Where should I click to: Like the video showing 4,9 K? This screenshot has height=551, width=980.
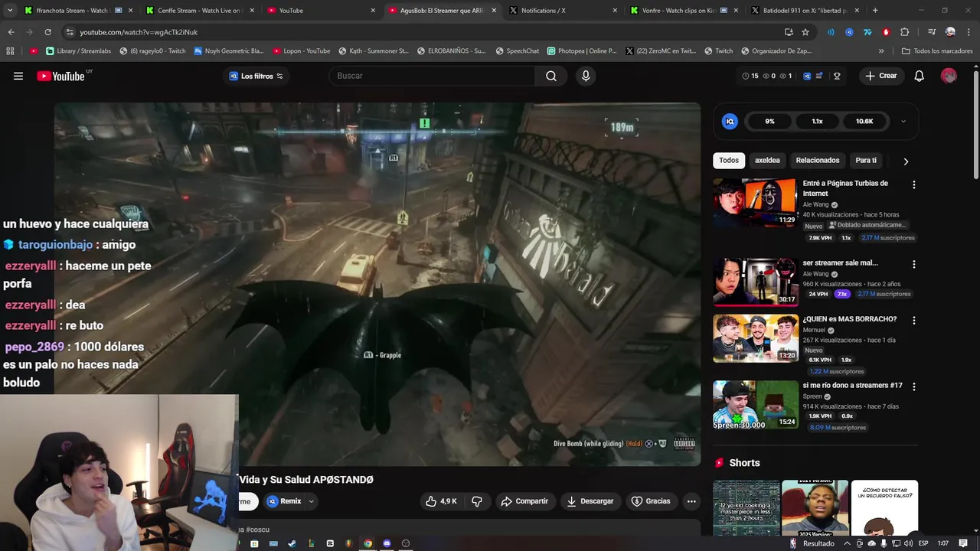[x=441, y=501]
